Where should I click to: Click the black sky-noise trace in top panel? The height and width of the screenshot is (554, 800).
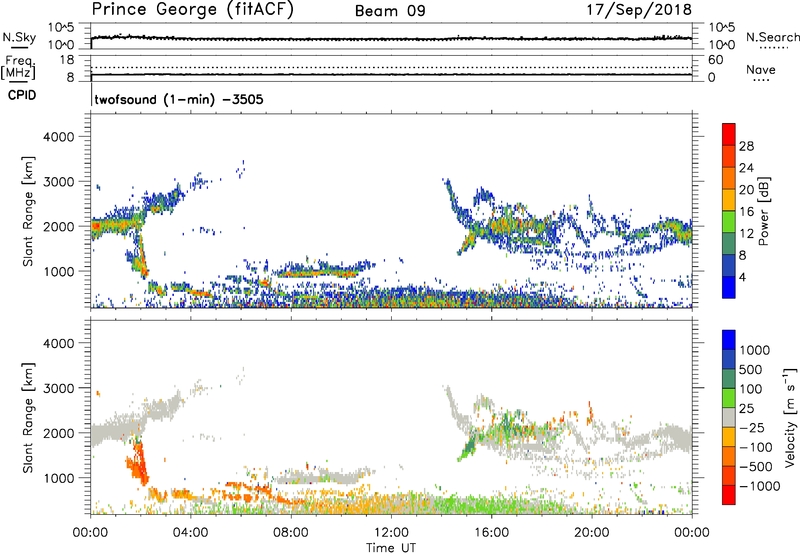(x=391, y=39)
